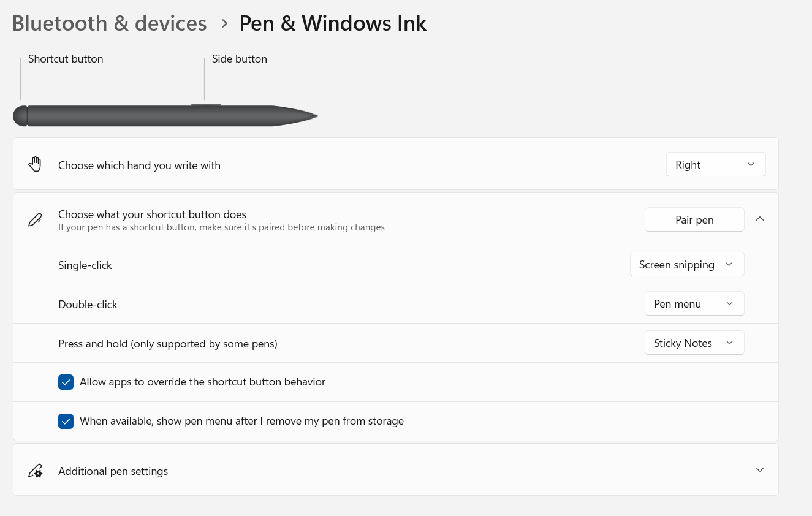Collapse the shortcut button settings section
812x516 pixels.
point(760,219)
